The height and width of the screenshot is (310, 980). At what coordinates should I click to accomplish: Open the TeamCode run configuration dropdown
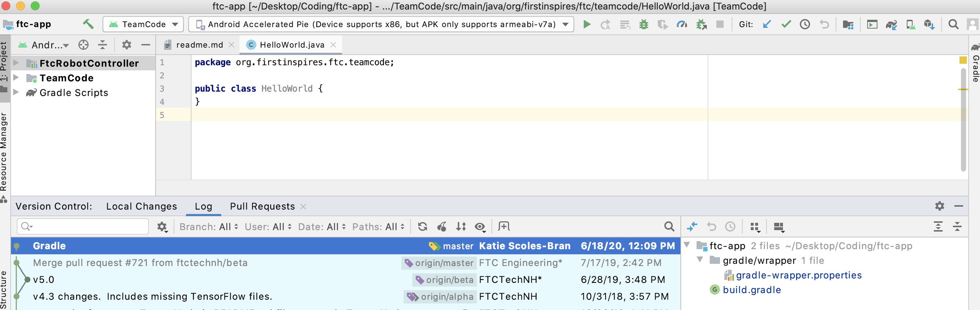pos(144,25)
